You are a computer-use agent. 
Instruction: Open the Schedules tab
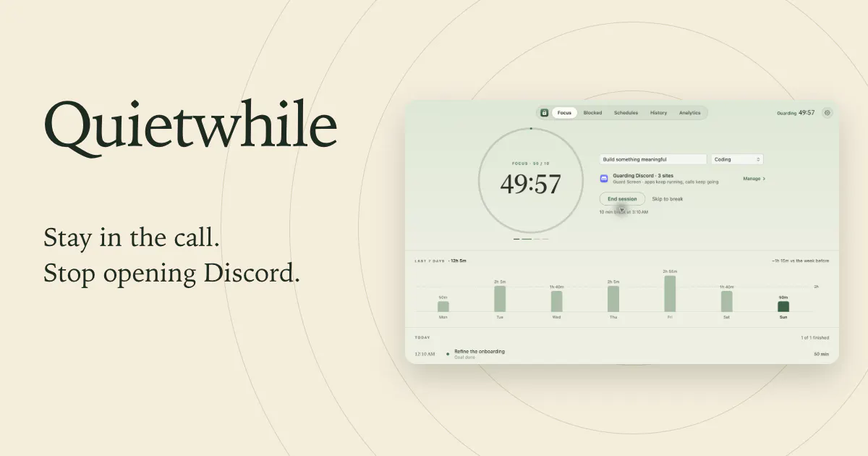[x=626, y=113]
